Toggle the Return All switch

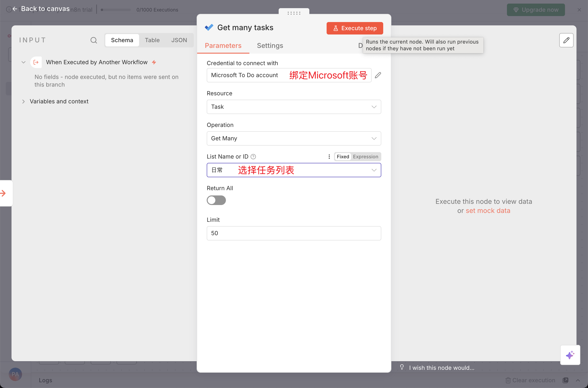click(216, 200)
